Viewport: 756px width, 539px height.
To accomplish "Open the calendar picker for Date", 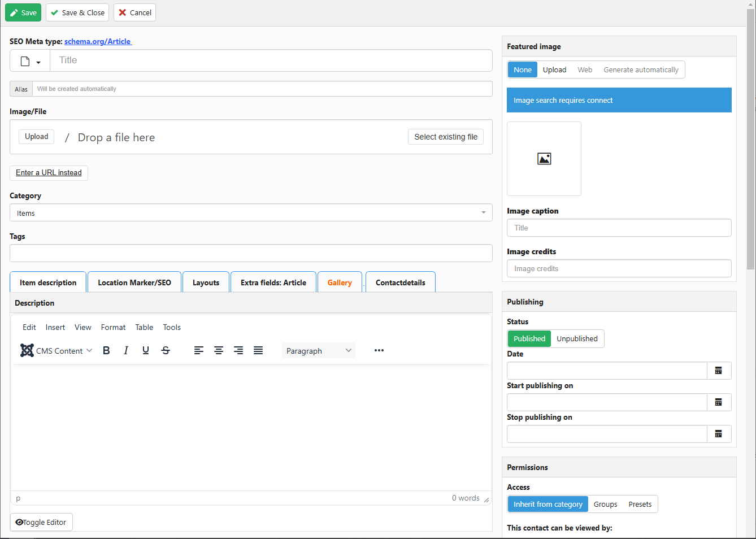I will (x=719, y=371).
